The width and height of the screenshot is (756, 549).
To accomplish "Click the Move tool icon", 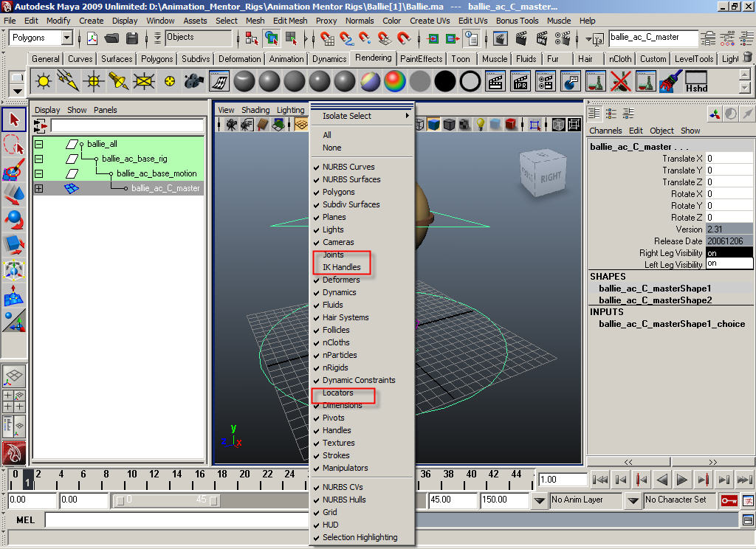I will pos(14,194).
